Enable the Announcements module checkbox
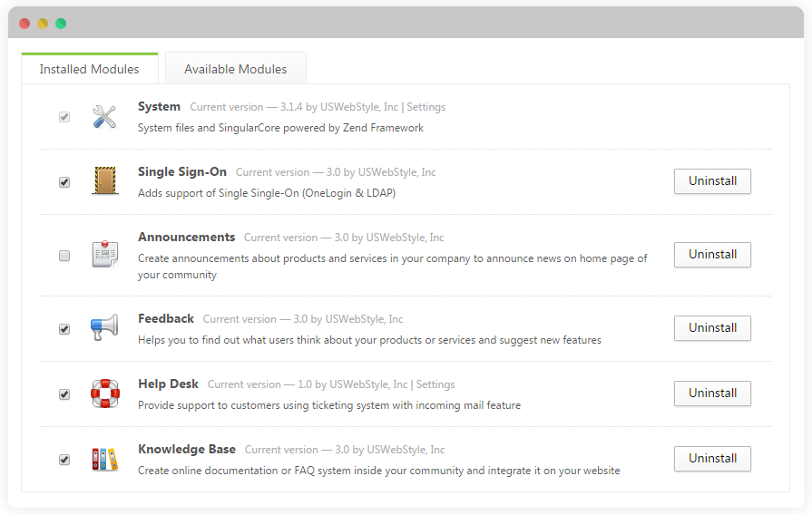812x515 pixels. pos(64,256)
